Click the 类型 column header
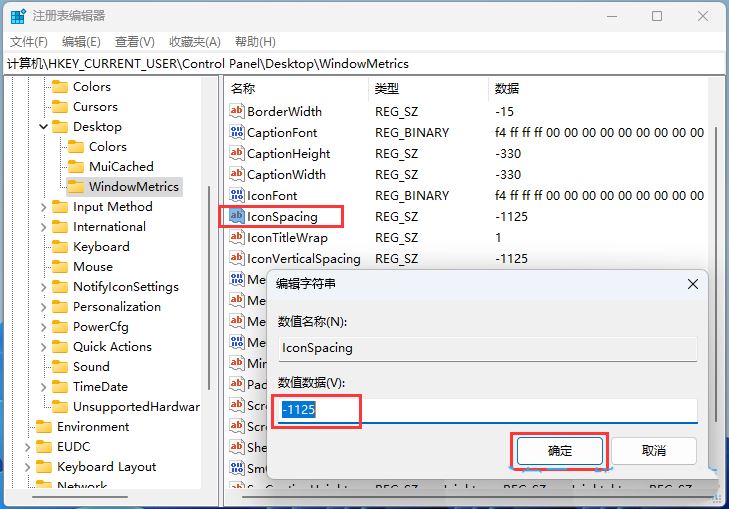Viewport: 729px width, 509px height. pos(387,88)
